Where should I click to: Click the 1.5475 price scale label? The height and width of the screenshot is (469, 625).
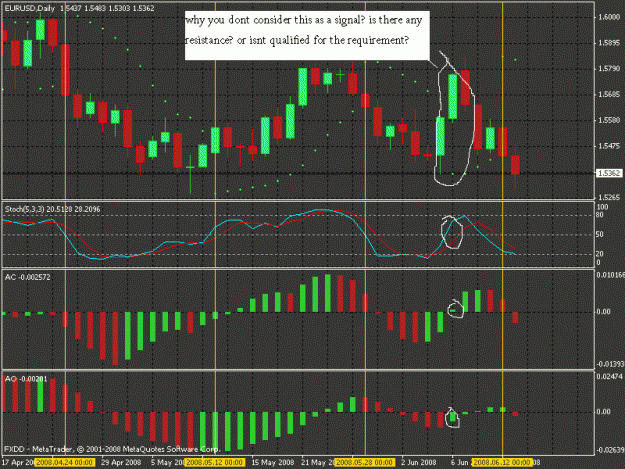[609, 146]
